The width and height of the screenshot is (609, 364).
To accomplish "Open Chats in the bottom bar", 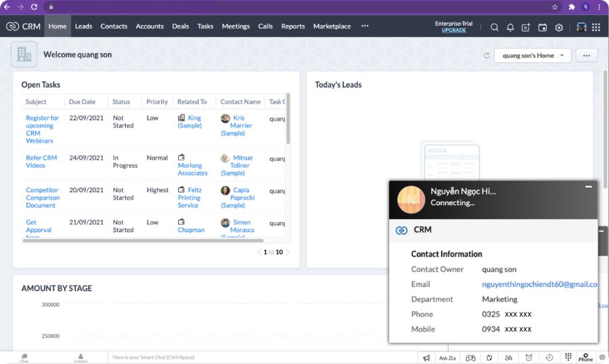I will click(24, 357).
